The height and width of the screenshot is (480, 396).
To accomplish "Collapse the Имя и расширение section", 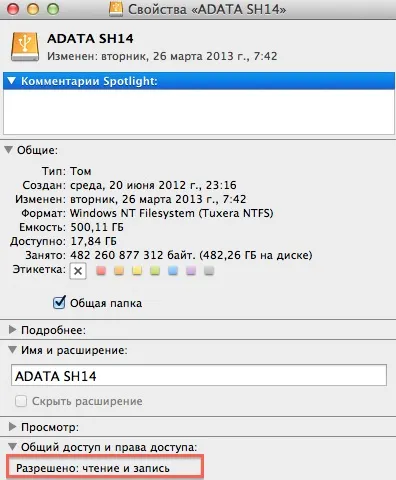I will pos(12,350).
